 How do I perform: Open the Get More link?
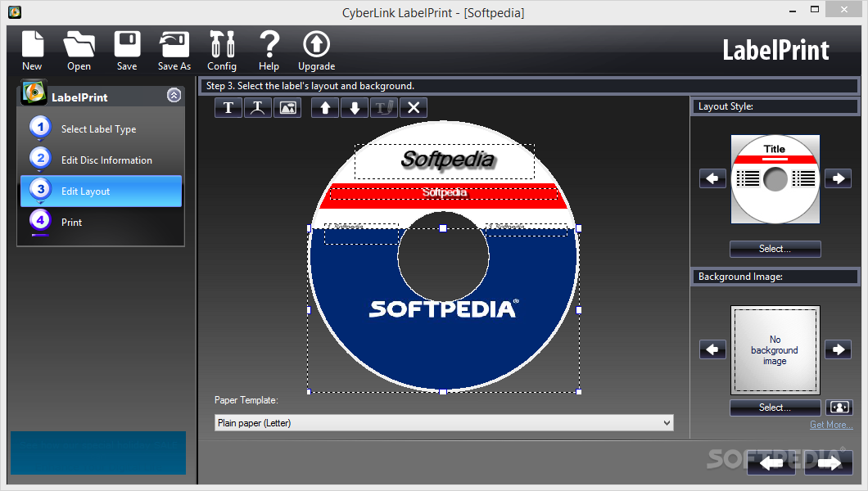[831, 425]
